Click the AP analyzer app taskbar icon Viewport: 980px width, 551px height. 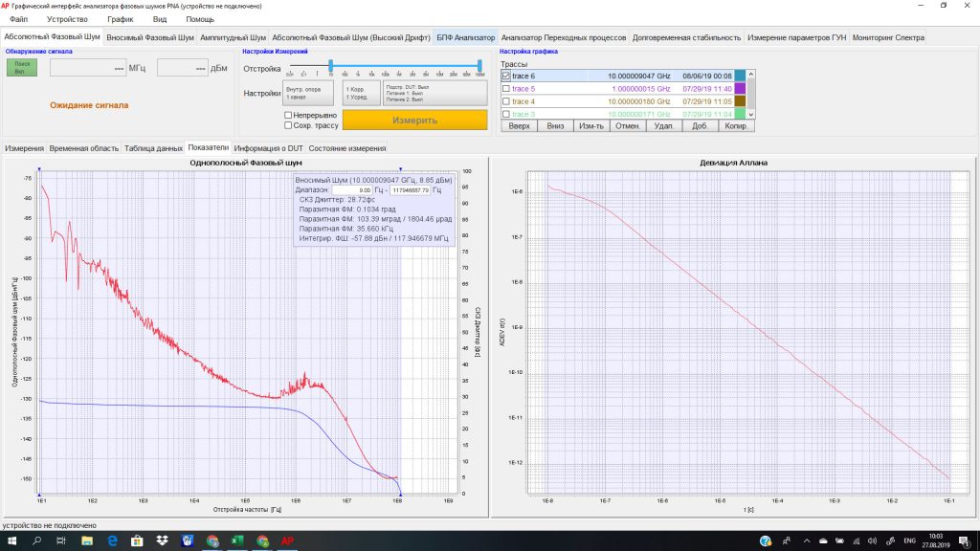285,540
